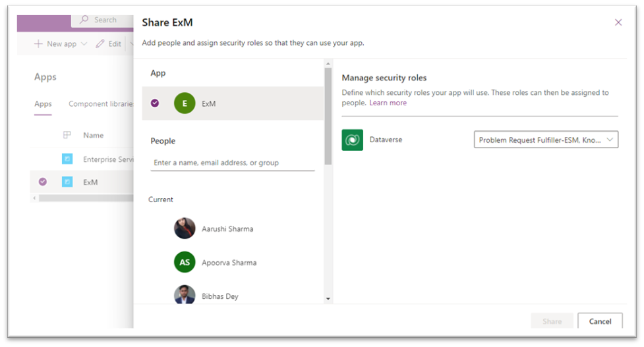Click the Edit command label
This screenshot has height=347, width=644.
click(x=115, y=44)
